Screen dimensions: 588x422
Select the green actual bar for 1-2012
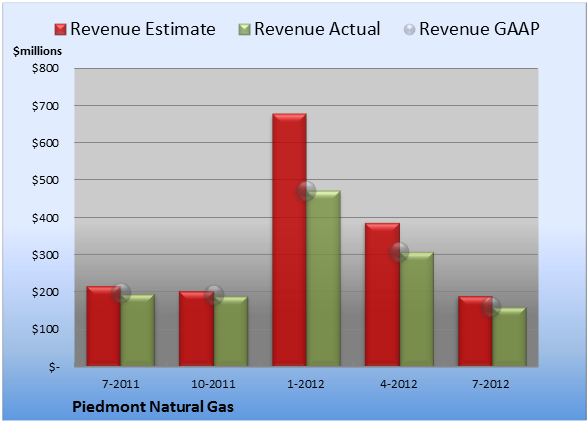(x=324, y=278)
